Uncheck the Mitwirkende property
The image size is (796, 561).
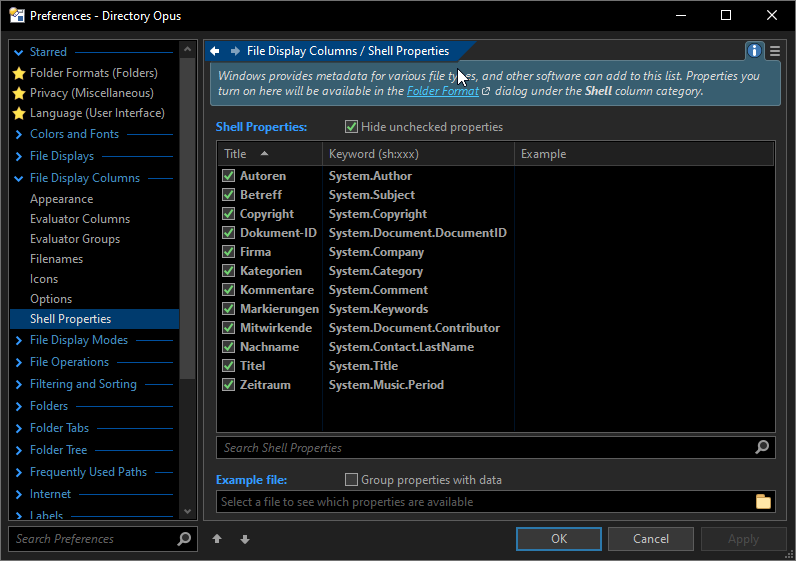pyautogui.click(x=228, y=327)
